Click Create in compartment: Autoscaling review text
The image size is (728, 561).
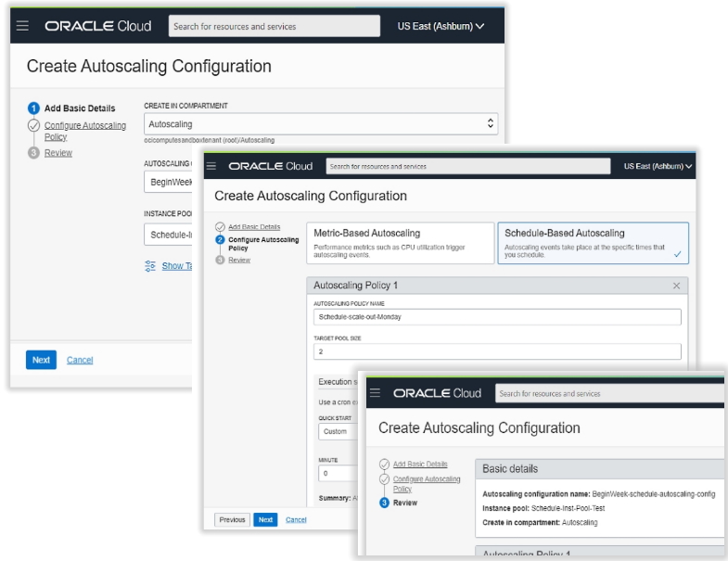(x=540, y=522)
